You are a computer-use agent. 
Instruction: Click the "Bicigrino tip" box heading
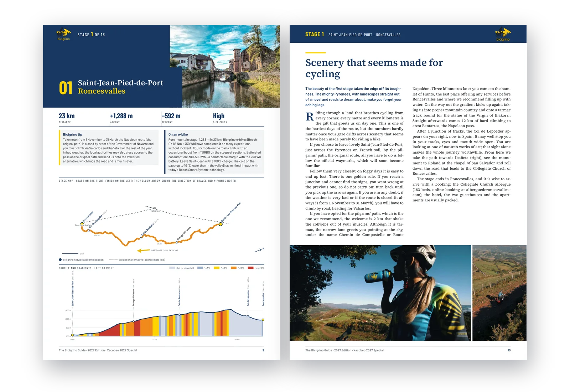pos(73,135)
